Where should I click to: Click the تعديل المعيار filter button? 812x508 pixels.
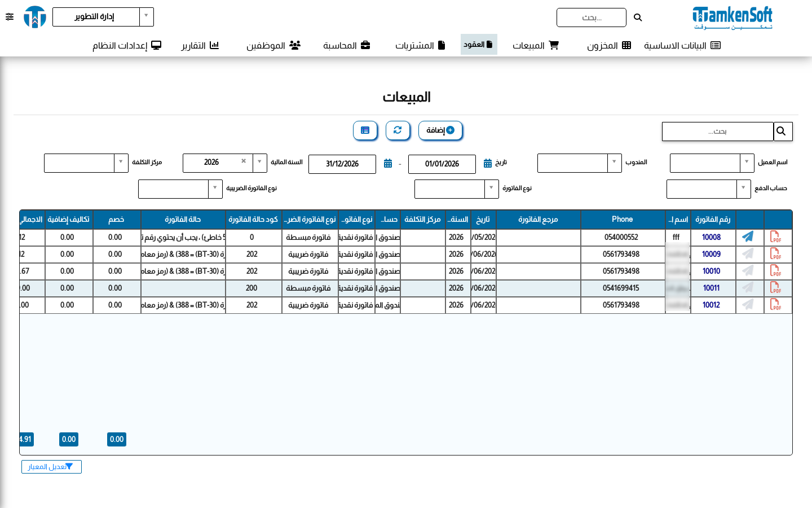click(x=51, y=467)
